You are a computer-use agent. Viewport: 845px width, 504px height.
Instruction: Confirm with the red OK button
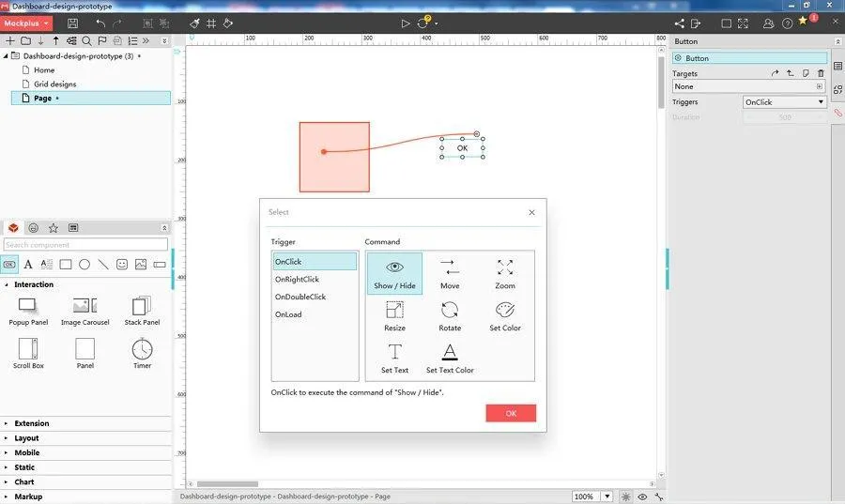coord(511,413)
